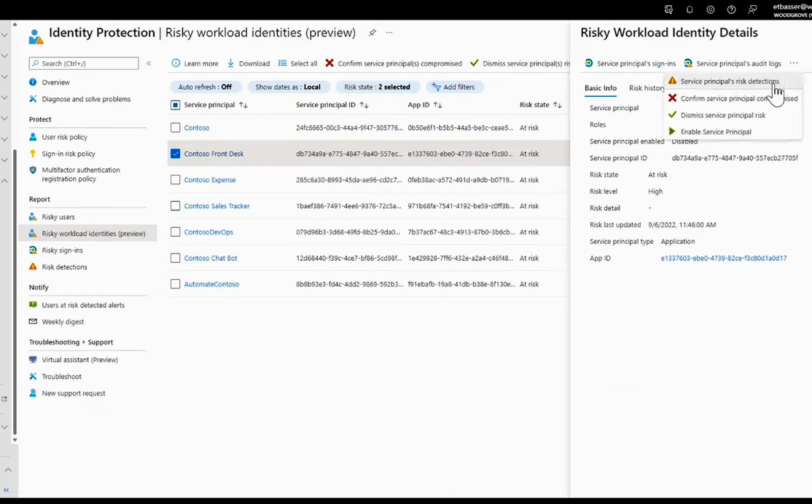Check the Contoso row checkbox
Viewport: 812px width, 504px height.
[x=176, y=127]
